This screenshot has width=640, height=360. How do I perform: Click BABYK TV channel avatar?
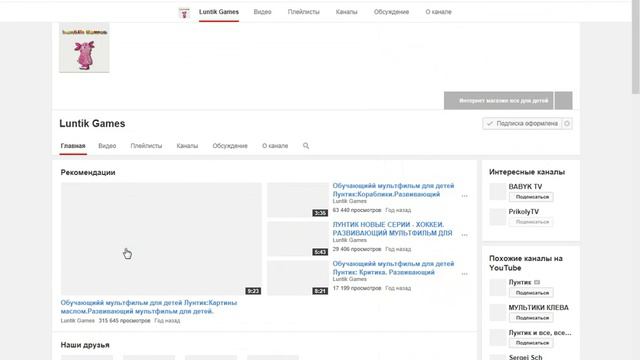click(498, 191)
